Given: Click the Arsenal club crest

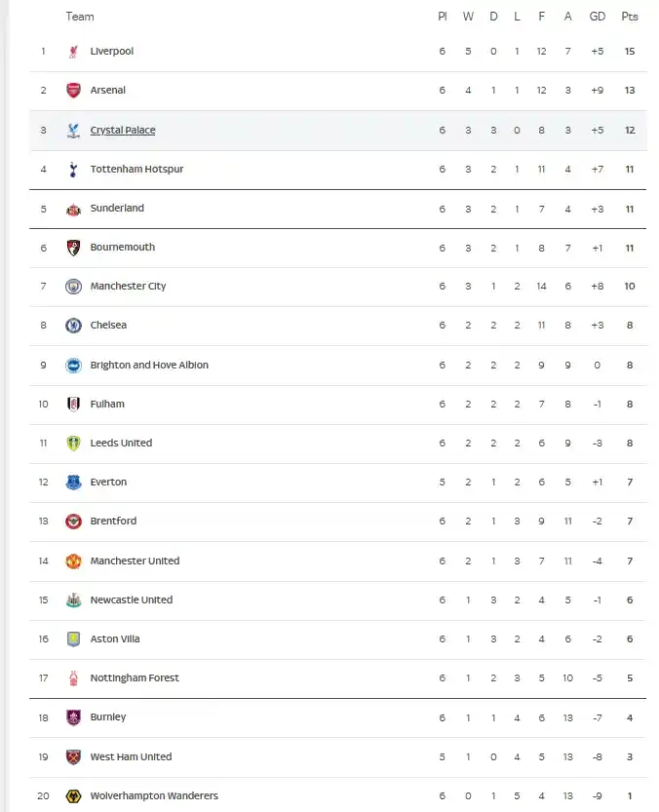Looking at the screenshot, I should pos(73,90).
